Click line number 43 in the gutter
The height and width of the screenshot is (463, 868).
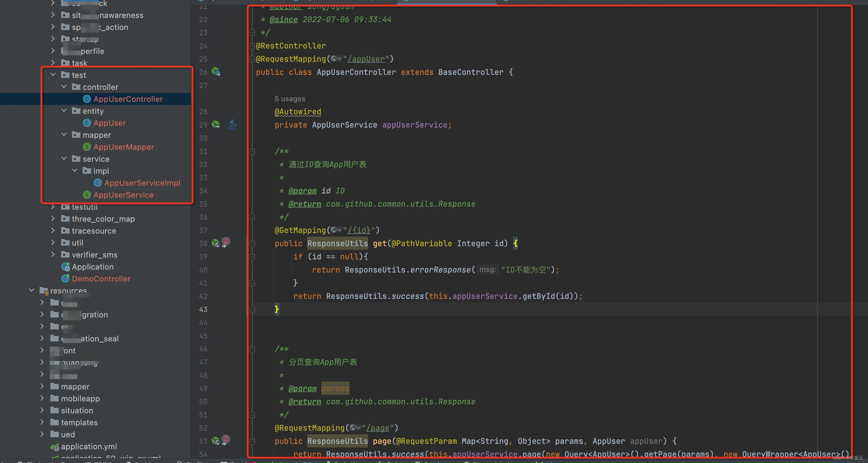coord(203,309)
